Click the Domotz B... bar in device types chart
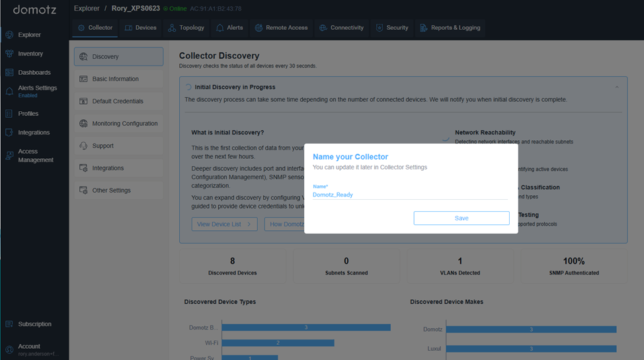Image resolution: width=644 pixels, height=360 pixels. click(306, 328)
